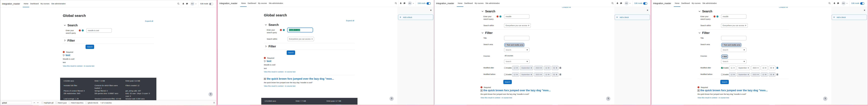The image size is (868, 106).
Task: Open Dashboard in the third window navbar
Action: coord(468,3)
